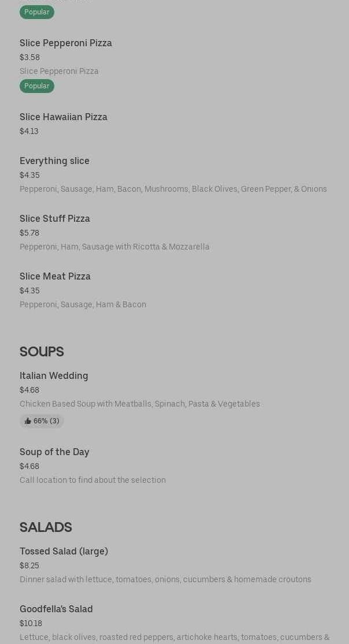Choose Slice Stuff Pizza
The height and width of the screenshot is (644, 349).
point(55,218)
